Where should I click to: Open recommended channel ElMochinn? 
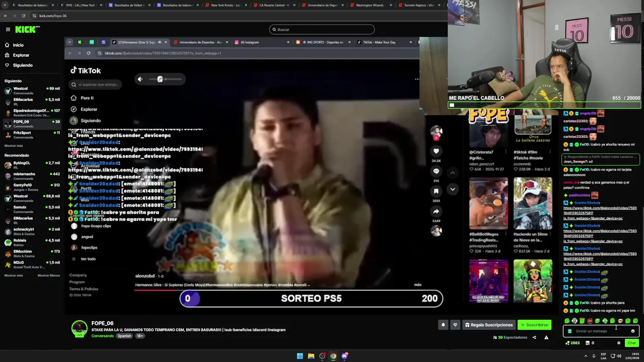click(x=32, y=253)
